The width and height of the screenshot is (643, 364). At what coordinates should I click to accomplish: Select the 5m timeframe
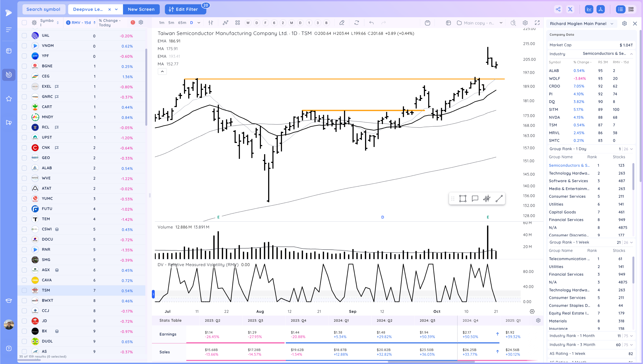coord(171,23)
